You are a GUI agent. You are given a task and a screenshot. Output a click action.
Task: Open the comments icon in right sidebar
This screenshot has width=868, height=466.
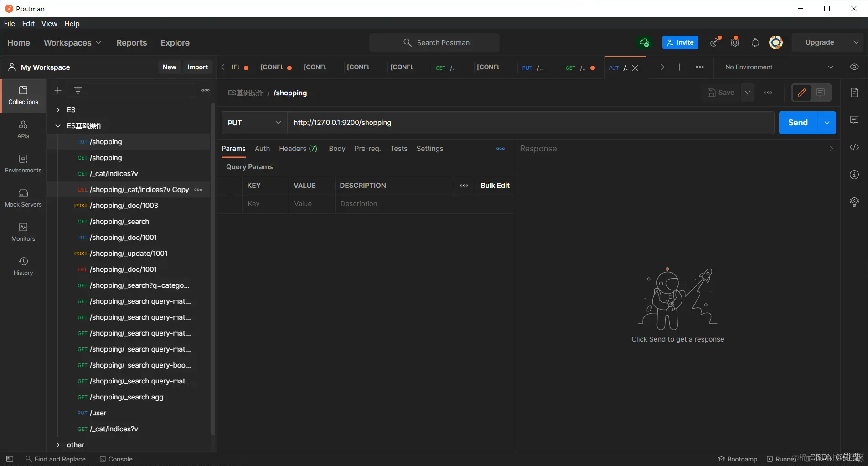[854, 120]
